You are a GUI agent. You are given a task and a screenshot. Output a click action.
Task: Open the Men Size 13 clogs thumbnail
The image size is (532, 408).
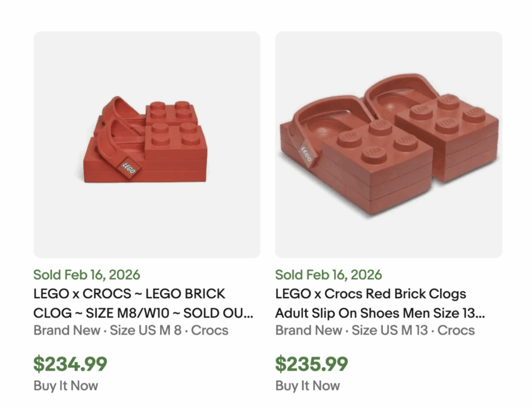click(388, 144)
